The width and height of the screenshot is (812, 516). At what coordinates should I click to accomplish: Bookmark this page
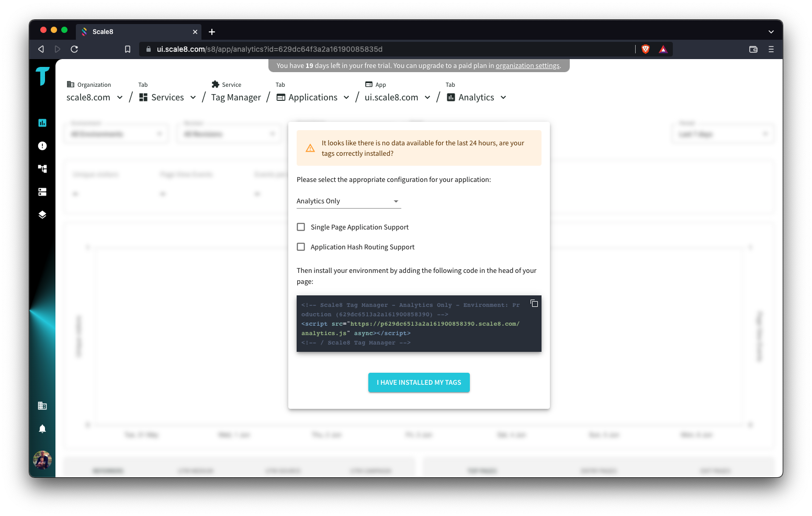point(128,49)
